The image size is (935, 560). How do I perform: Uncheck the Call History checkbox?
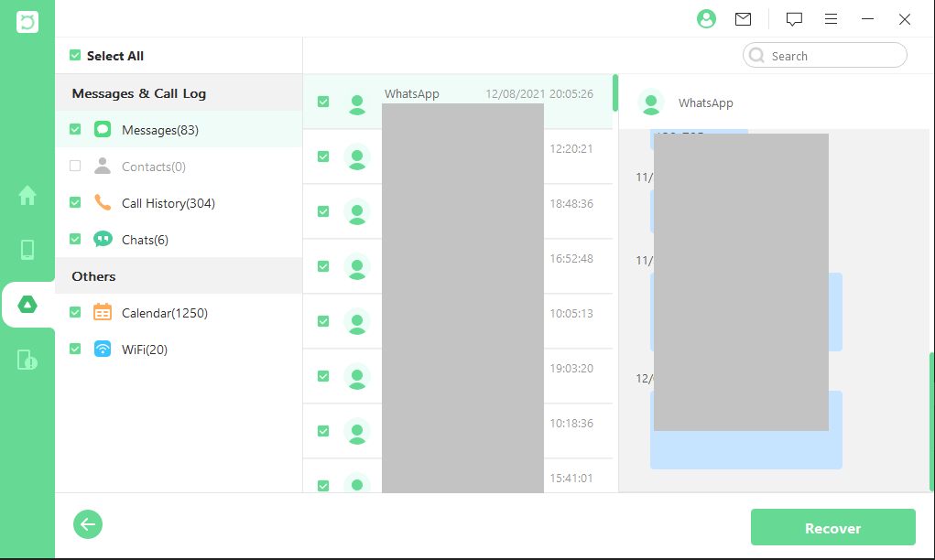click(x=75, y=203)
